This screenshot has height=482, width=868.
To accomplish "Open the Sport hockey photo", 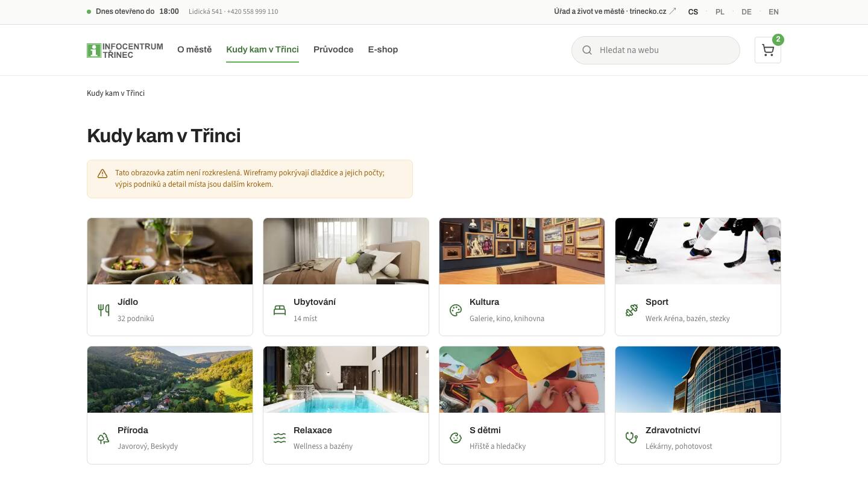I will click(x=698, y=251).
